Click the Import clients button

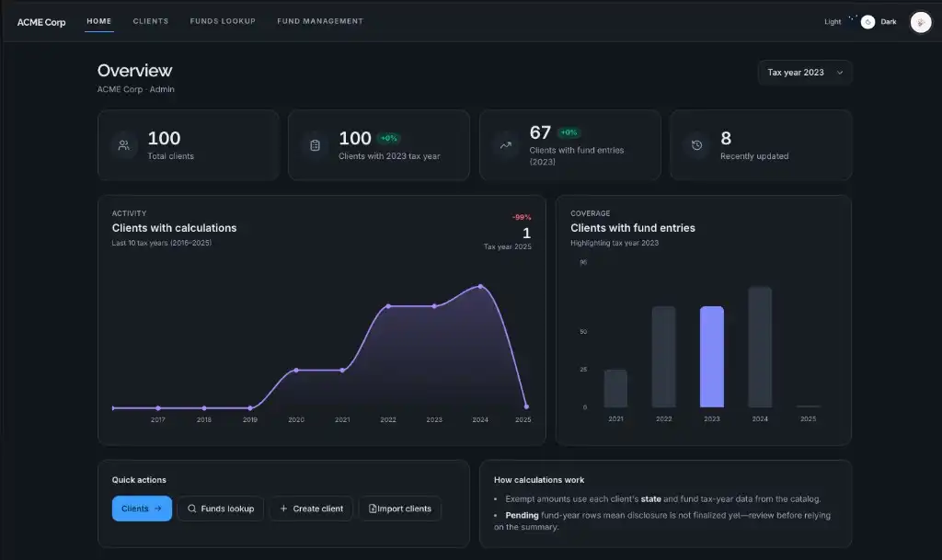coord(400,509)
